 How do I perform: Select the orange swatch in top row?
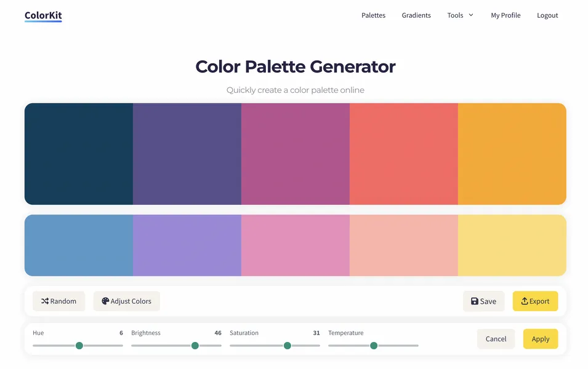coord(512,153)
